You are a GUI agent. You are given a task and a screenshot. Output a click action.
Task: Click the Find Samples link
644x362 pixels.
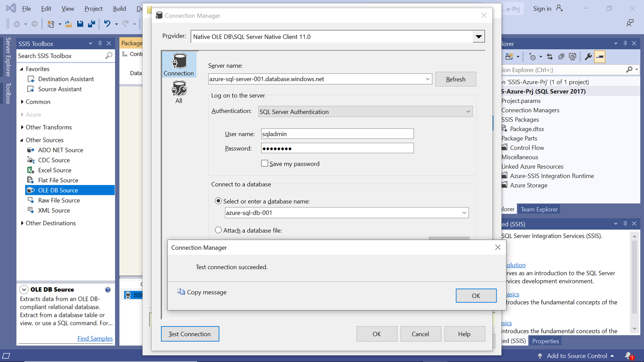coord(95,338)
